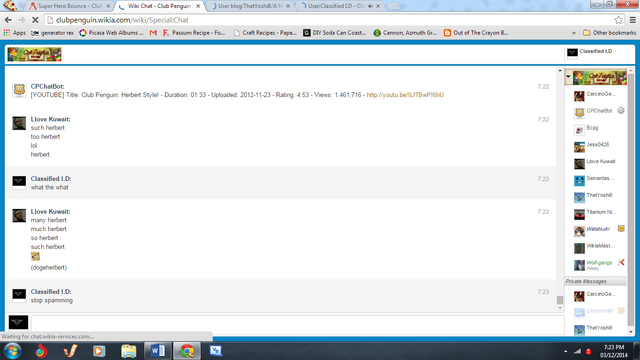The width and height of the screenshot is (640, 360).
Task: Select WikiaMast in the users list
Action: [x=594, y=247]
